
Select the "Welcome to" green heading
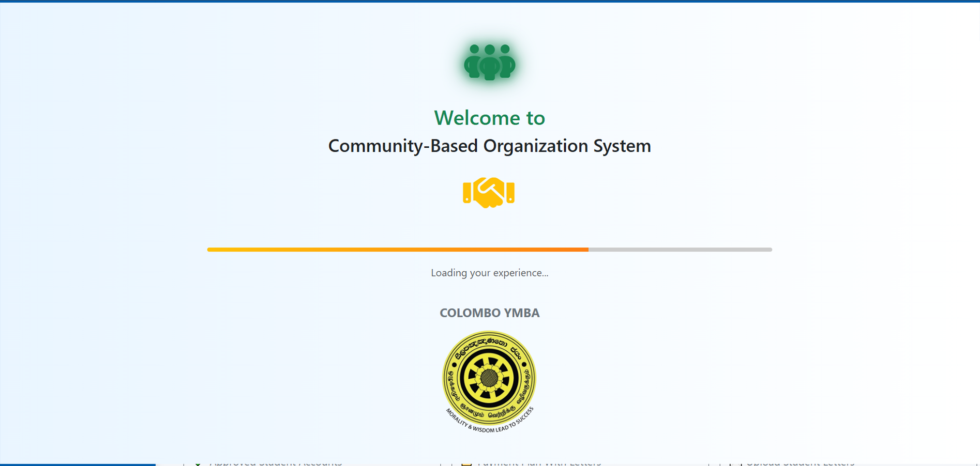point(489,118)
